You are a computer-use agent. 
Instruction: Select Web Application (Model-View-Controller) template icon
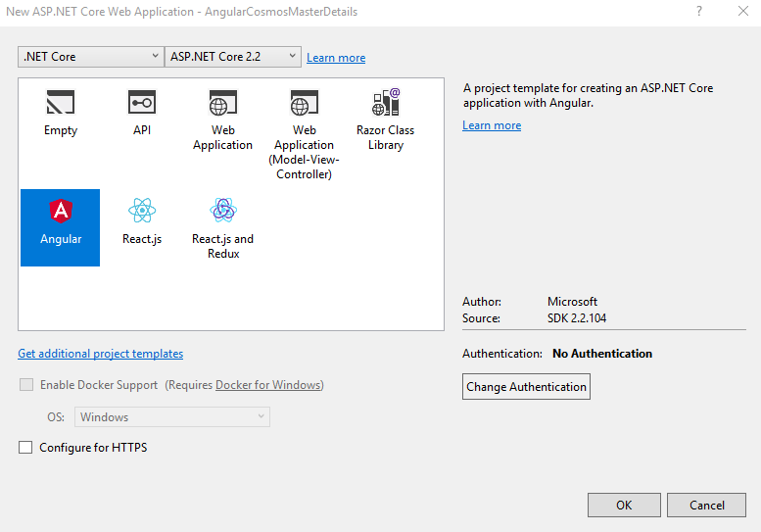point(304,103)
